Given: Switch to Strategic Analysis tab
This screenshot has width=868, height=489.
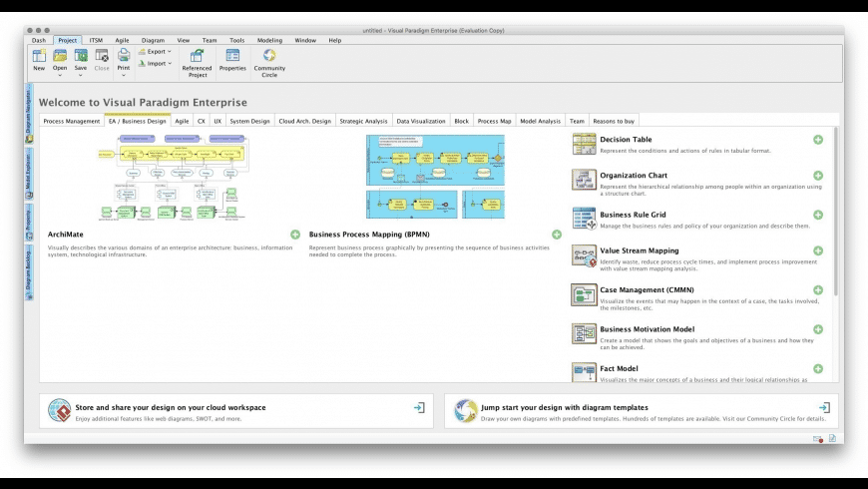Looking at the screenshot, I should click(364, 121).
